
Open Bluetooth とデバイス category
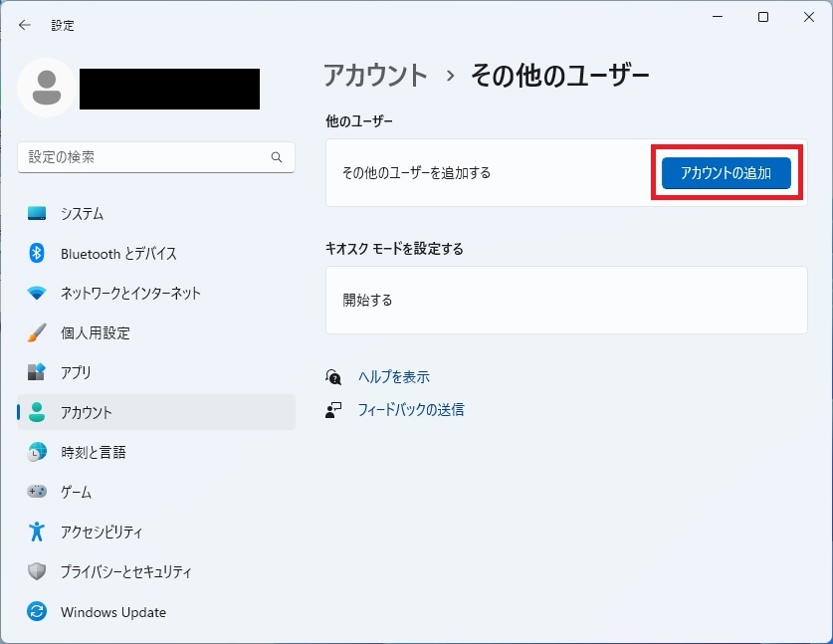coord(156,254)
